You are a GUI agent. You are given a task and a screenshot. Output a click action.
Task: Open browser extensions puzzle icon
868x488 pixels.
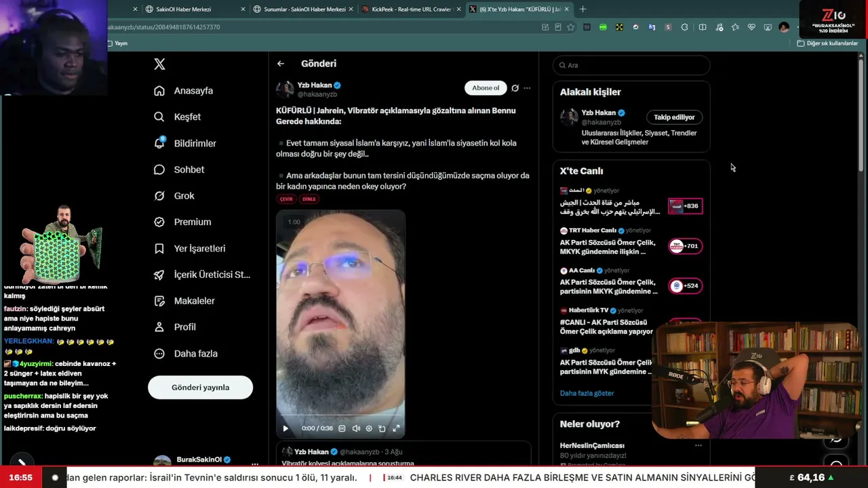click(684, 27)
